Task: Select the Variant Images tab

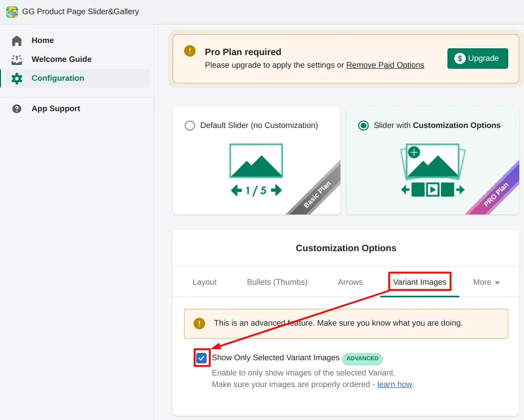Action: click(x=420, y=282)
